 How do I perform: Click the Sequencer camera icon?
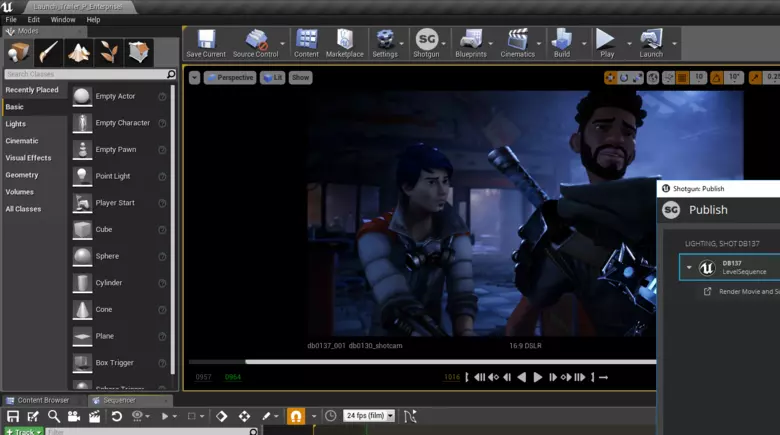tap(74, 416)
